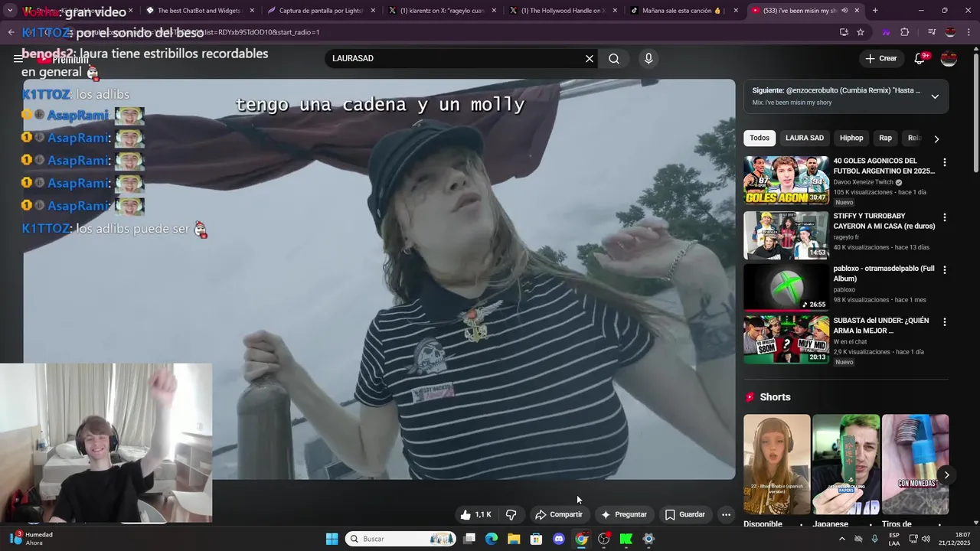Image resolution: width=980 pixels, height=551 pixels.
Task: Open 40 GOLES AGONICOS video thumbnail
Action: [x=786, y=181]
